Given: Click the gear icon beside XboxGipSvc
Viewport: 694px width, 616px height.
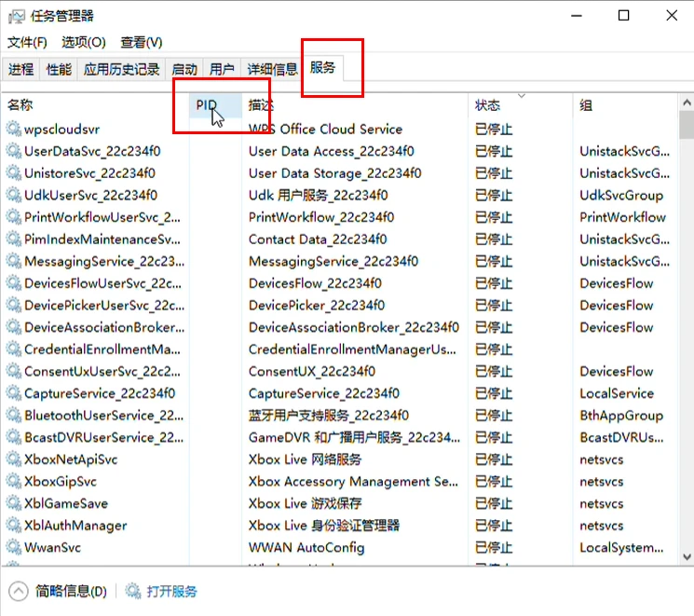Looking at the screenshot, I should coord(13,481).
